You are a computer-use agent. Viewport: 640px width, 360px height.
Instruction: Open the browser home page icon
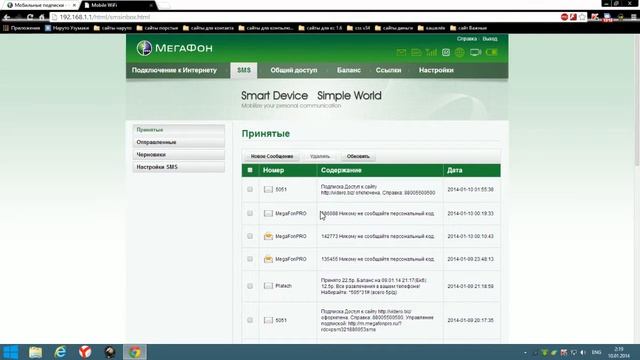pyautogui.click(x=42, y=17)
